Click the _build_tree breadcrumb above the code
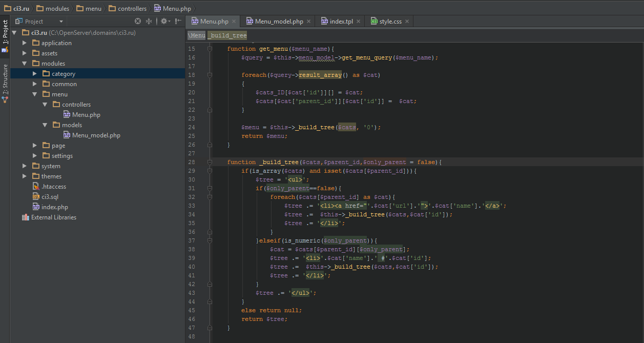 227,35
